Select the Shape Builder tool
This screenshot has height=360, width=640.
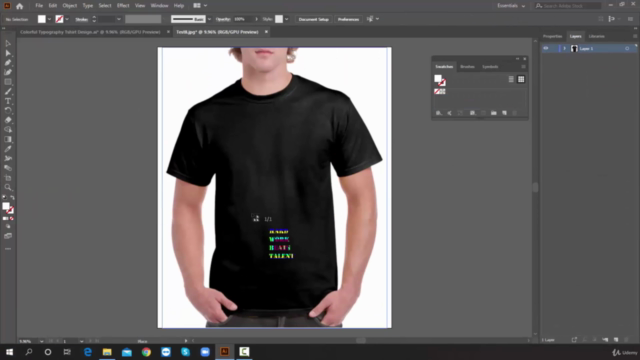coord(8,129)
